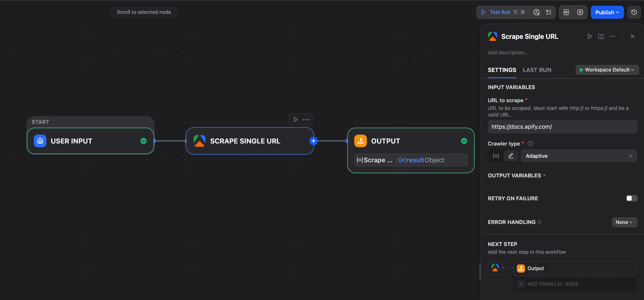
Task: Select the Output next step item
Action: tap(574, 269)
